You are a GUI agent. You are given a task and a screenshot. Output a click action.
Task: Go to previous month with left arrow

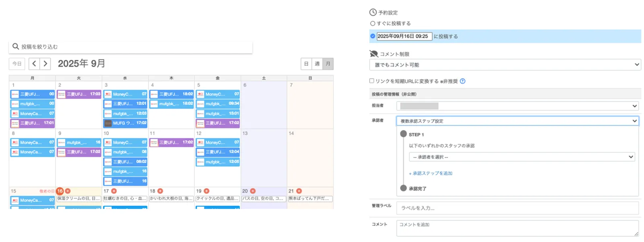[x=34, y=64]
